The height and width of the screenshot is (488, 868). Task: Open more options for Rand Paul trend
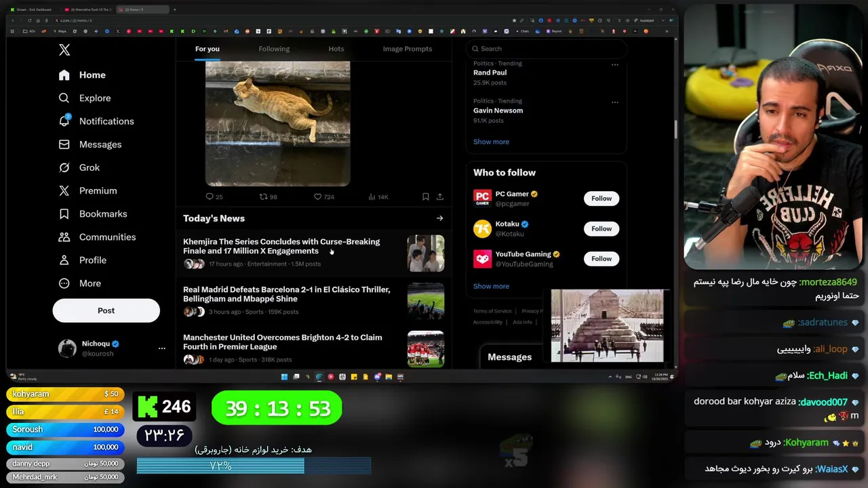pos(615,64)
